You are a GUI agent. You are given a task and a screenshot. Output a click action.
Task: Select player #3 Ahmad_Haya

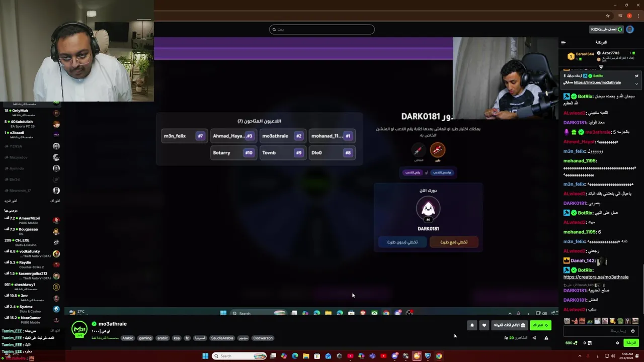(233, 136)
